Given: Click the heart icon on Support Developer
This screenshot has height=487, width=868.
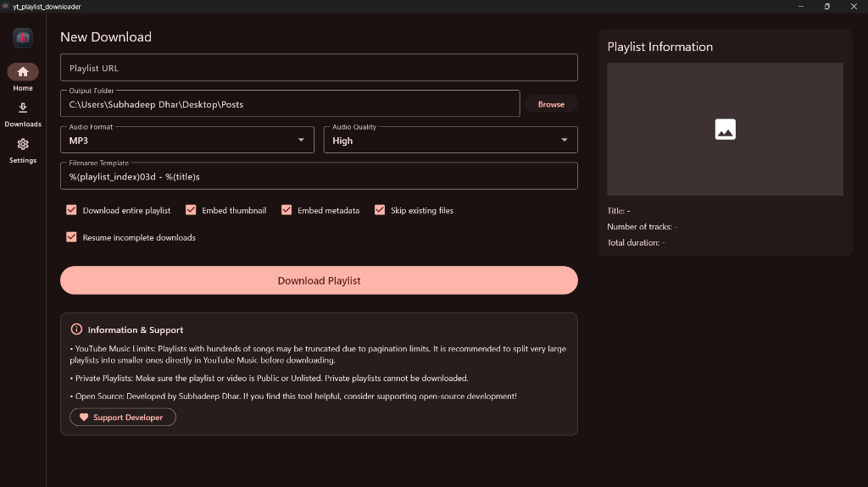Looking at the screenshot, I should click(x=84, y=418).
